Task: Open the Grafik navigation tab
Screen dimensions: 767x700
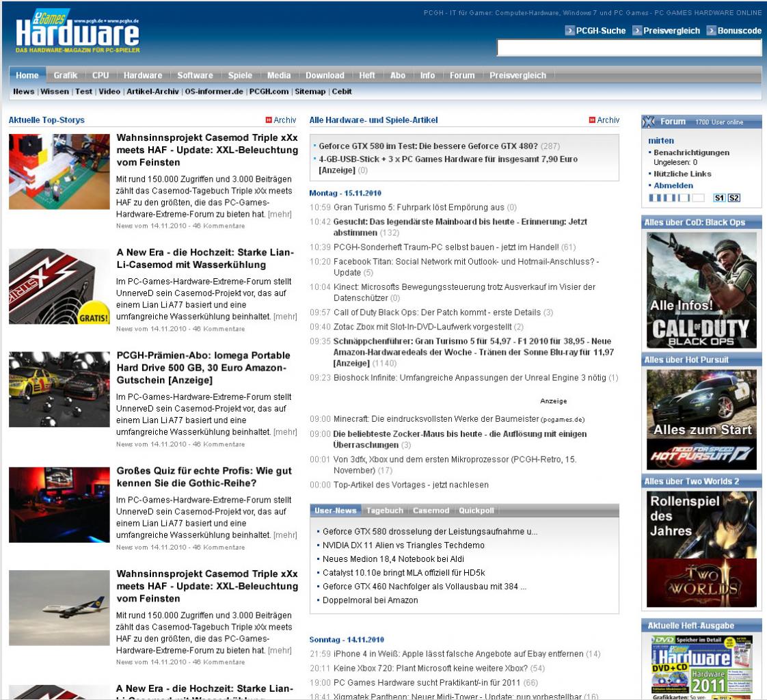Action: pos(66,75)
